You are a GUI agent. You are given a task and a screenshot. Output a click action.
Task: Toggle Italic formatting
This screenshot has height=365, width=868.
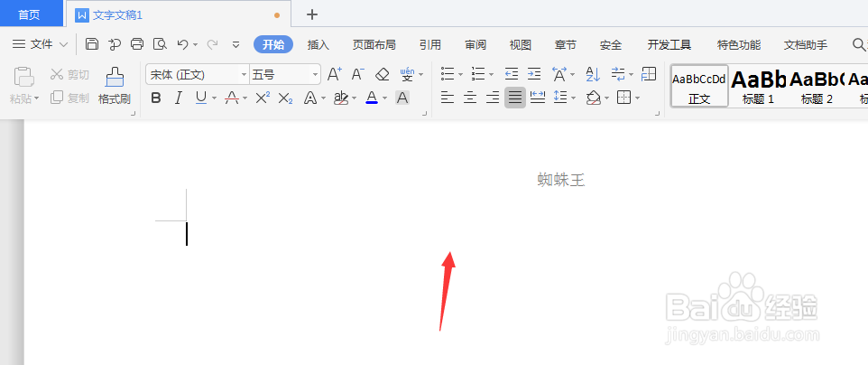(179, 98)
